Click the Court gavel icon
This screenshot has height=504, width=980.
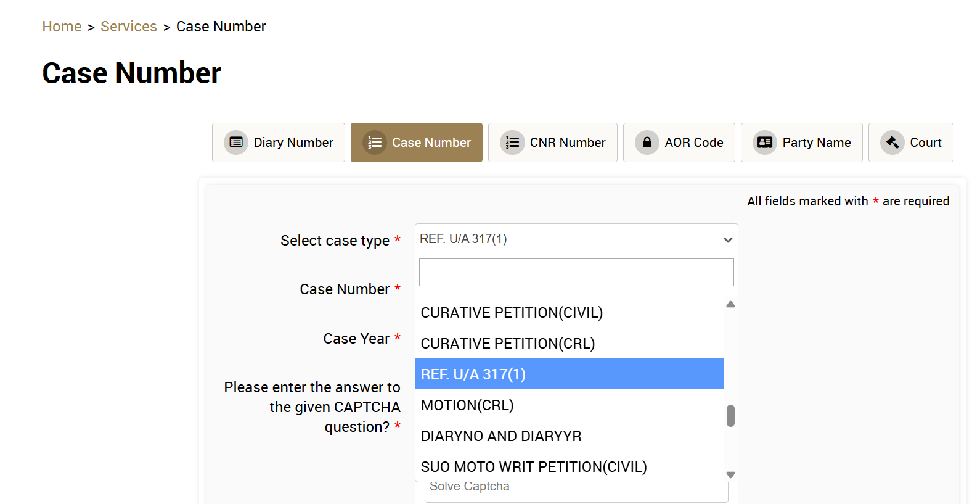892,143
